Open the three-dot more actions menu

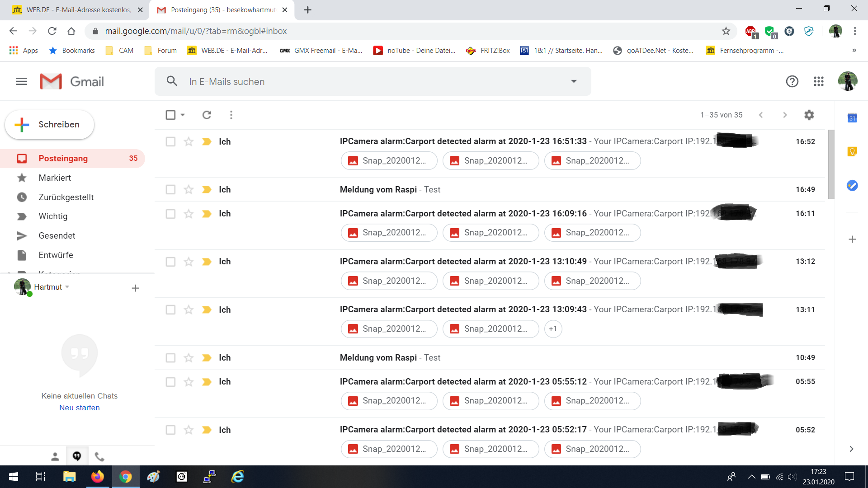click(x=231, y=115)
